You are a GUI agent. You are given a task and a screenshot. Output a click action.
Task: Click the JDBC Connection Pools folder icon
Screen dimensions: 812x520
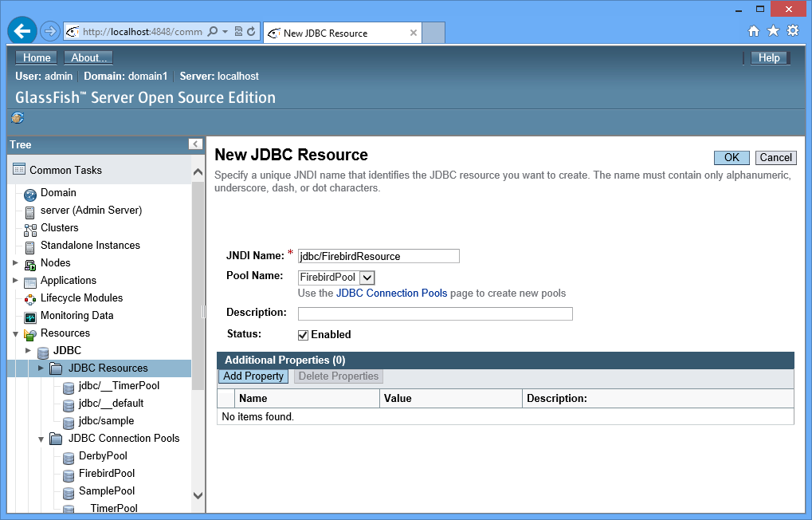(56, 439)
